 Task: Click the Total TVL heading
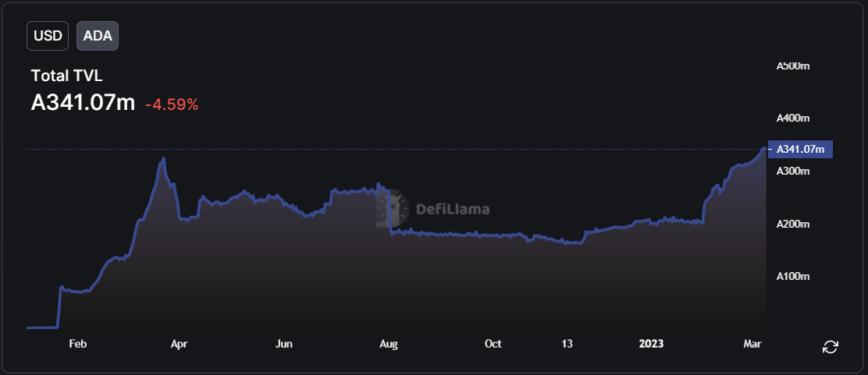point(67,76)
